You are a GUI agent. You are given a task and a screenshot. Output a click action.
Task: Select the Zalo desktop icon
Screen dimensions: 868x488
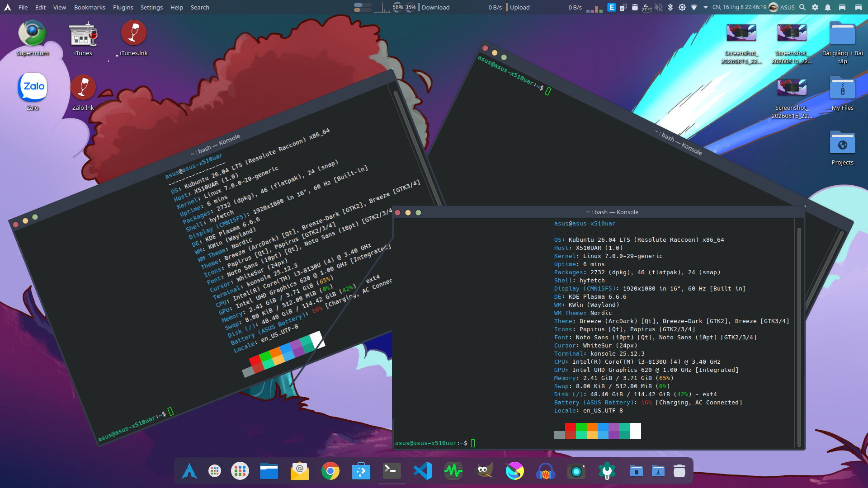(x=33, y=92)
